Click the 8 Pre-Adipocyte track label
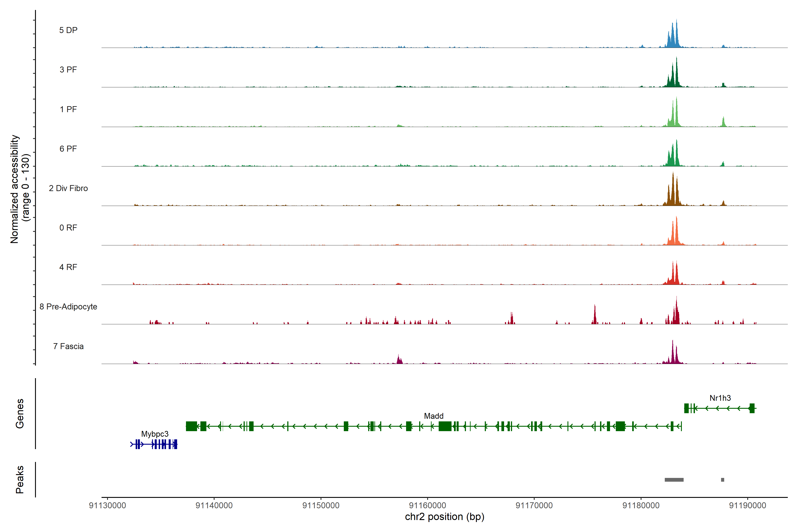 pyautogui.click(x=68, y=307)
